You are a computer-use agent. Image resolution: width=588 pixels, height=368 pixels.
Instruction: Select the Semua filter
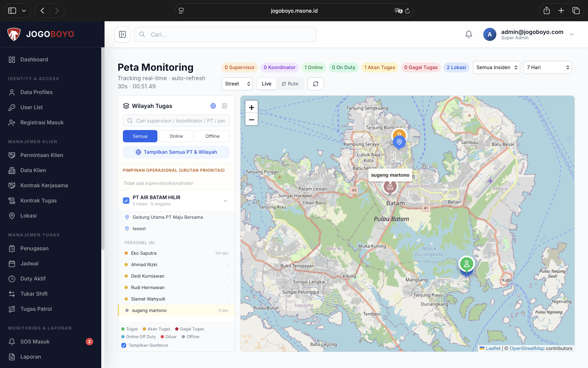140,136
